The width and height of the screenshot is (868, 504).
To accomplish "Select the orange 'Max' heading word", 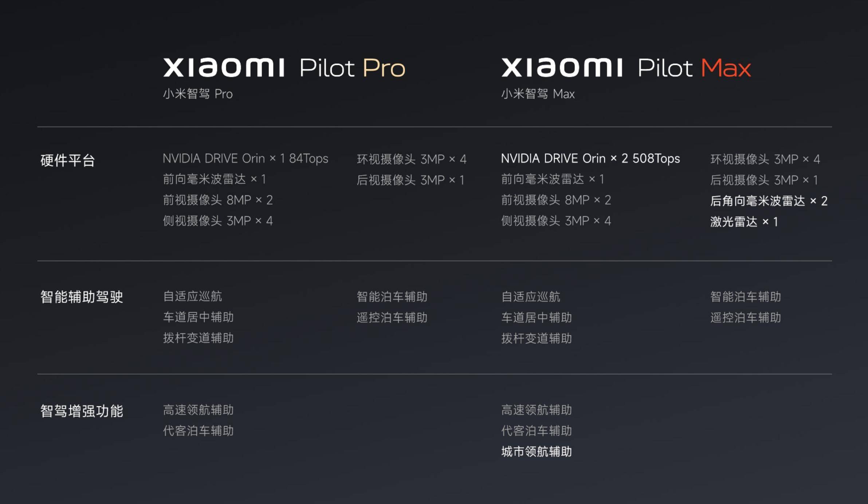I will coord(726,68).
